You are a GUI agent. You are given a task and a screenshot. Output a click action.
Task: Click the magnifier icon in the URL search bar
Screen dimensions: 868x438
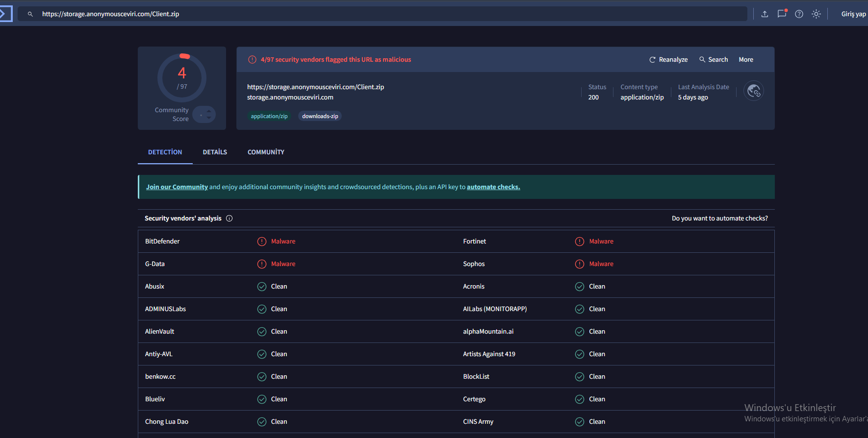tap(30, 14)
